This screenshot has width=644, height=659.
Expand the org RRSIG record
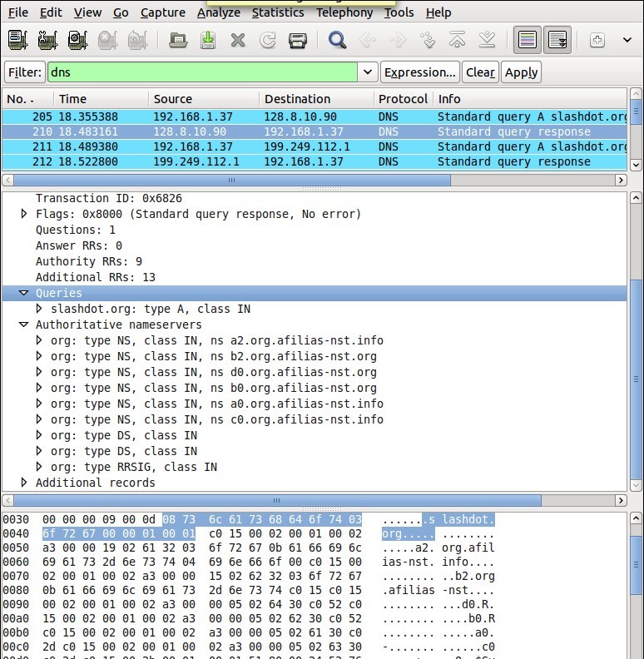pos(39,467)
